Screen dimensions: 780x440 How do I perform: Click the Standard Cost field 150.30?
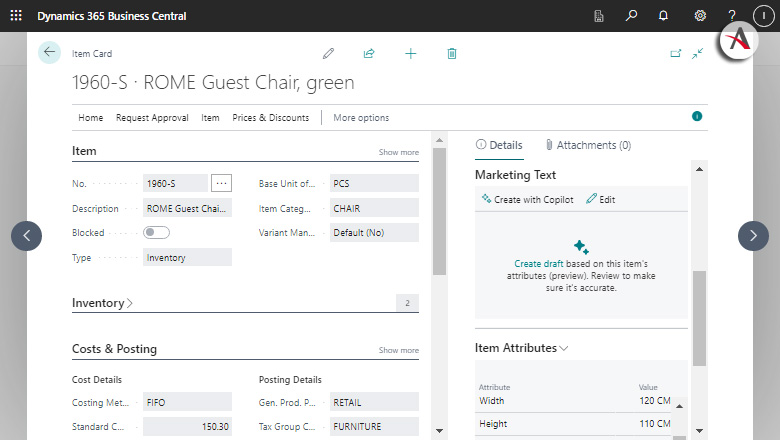point(187,427)
